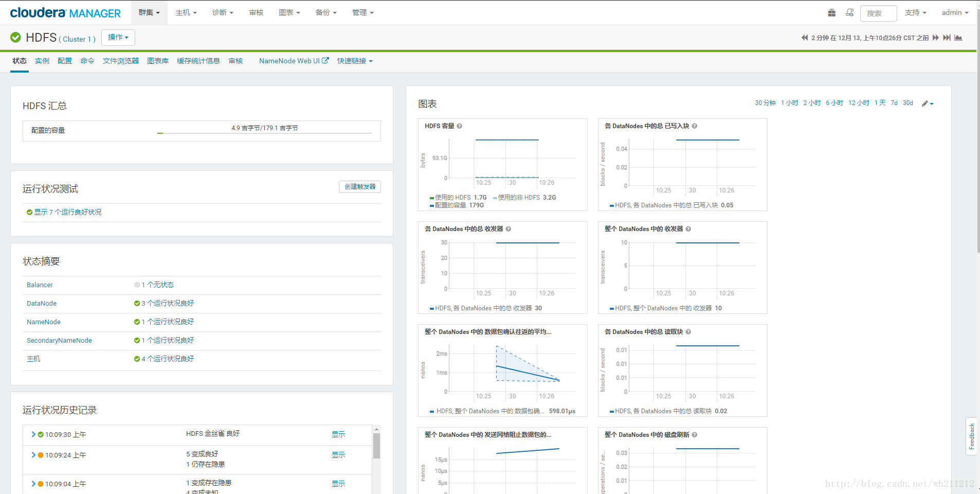The image size is (980, 494).
Task: Open the parcels gift icon in top bar
Action: tap(831, 13)
